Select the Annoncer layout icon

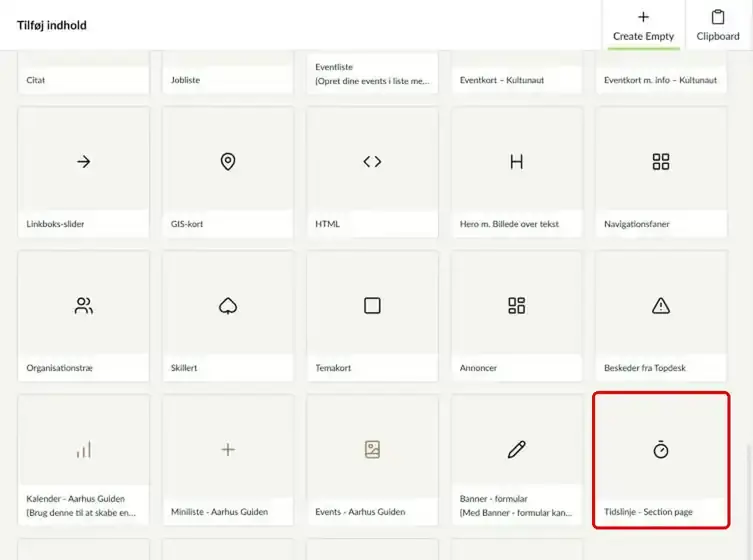click(x=516, y=305)
